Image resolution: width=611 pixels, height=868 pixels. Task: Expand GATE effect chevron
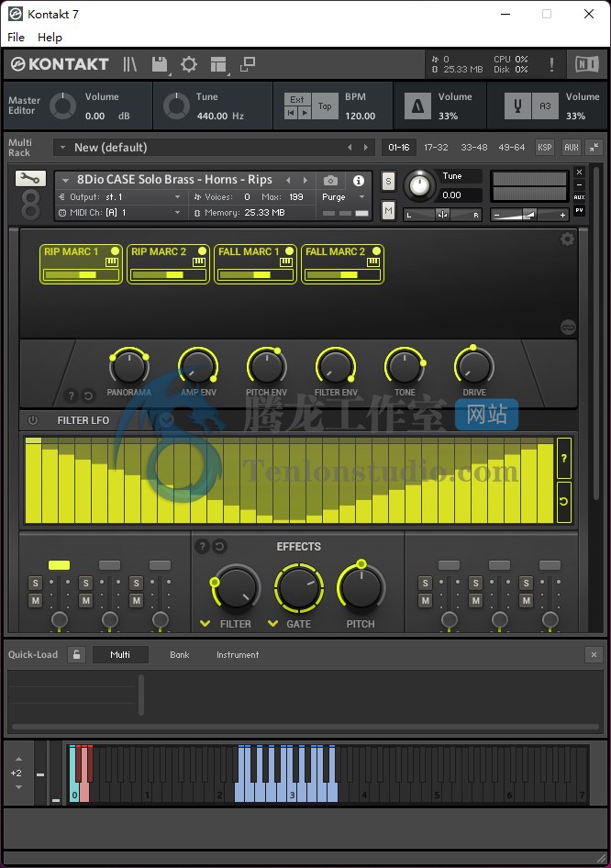(272, 623)
